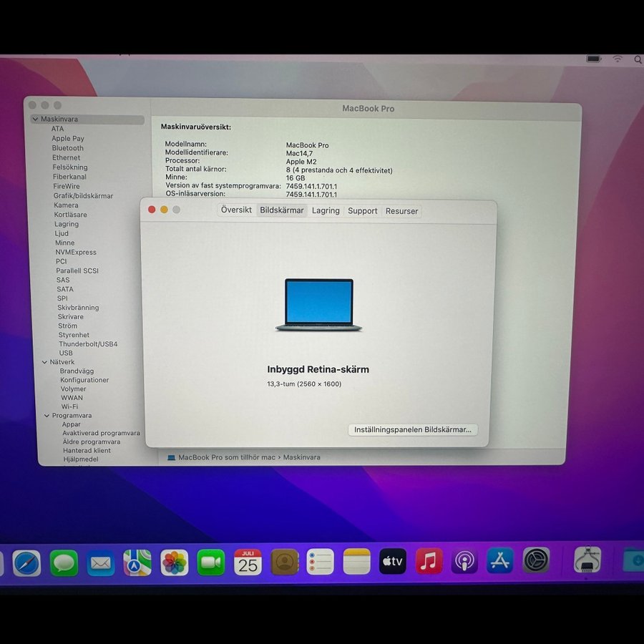Image resolution: width=644 pixels, height=644 pixels.
Task: Click the battery status icon
Action: point(593,59)
